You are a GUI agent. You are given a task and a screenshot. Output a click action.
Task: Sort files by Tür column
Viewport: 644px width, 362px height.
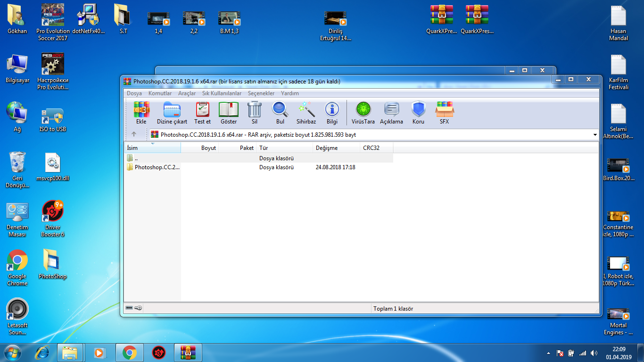tap(285, 148)
